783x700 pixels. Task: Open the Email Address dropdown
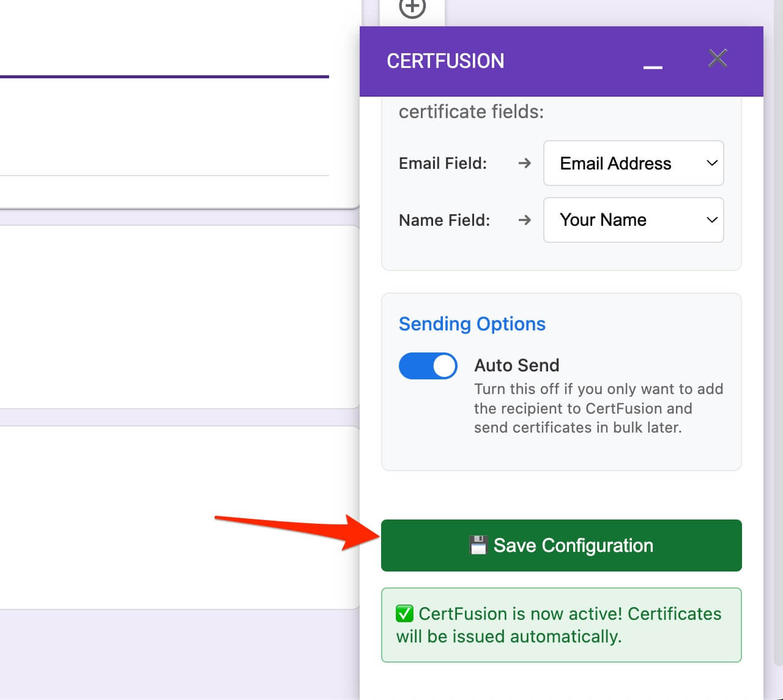tap(633, 163)
